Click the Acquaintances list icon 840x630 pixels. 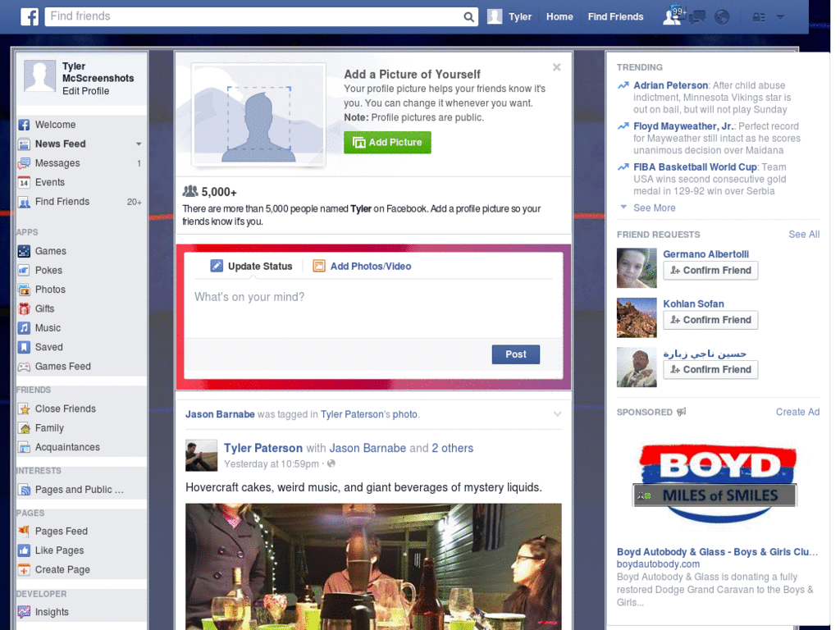point(24,447)
